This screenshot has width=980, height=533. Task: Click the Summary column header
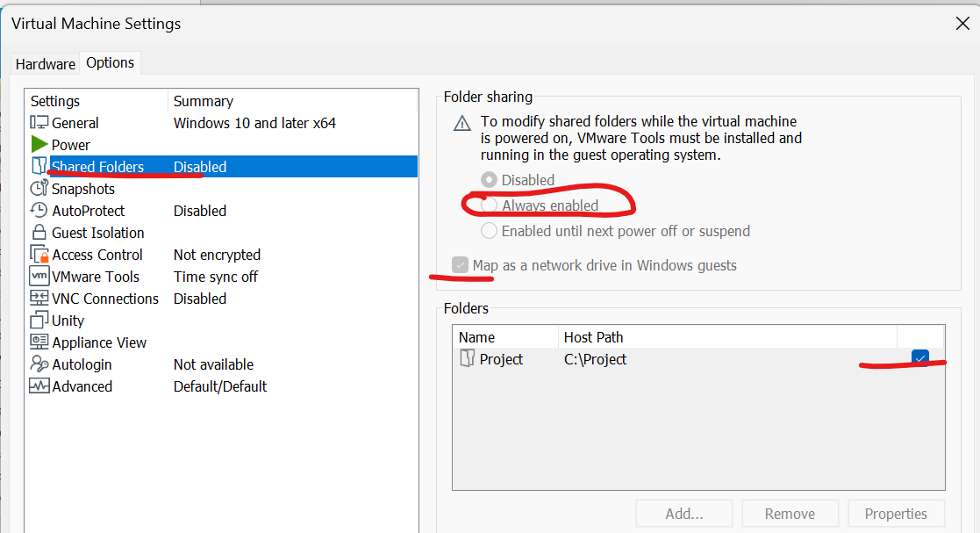point(293,101)
